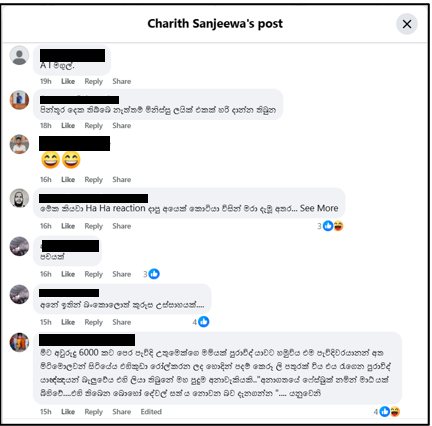Click like reaction icon on last edited comment
The image size is (432, 426).
385,412
